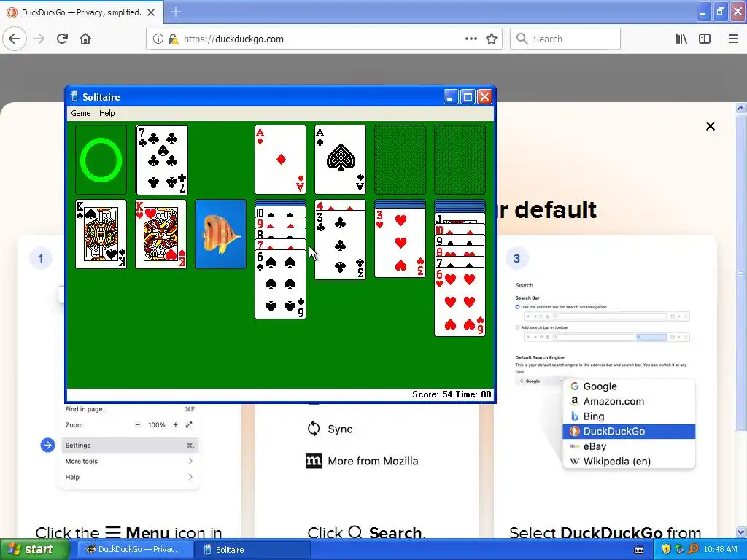Select the King of spades card
This screenshot has width=747, height=560.
(101, 234)
